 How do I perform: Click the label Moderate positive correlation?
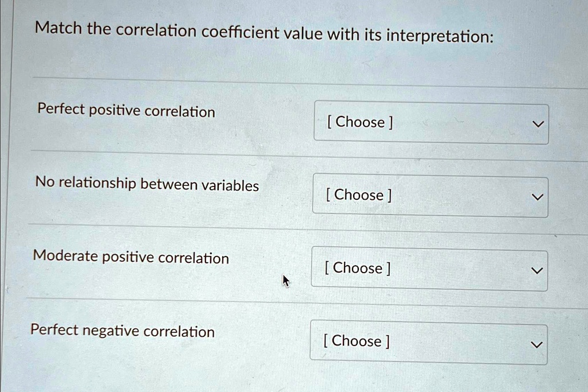pos(131,258)
